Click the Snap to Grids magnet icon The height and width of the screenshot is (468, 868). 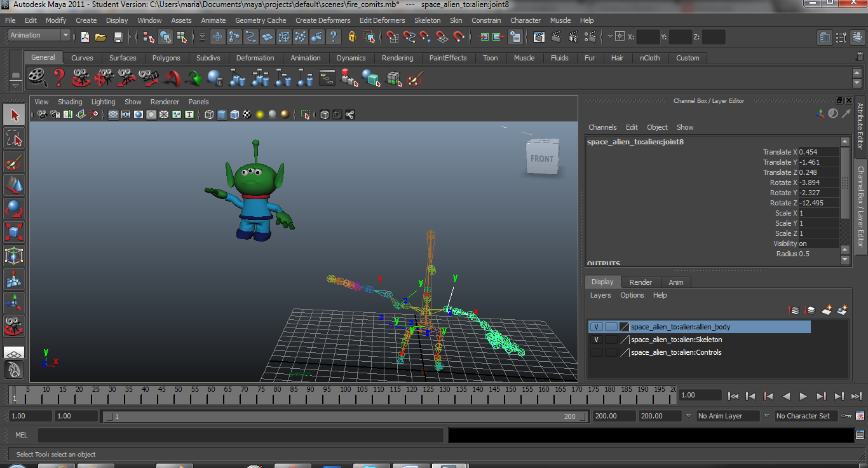tap(393, 37)
